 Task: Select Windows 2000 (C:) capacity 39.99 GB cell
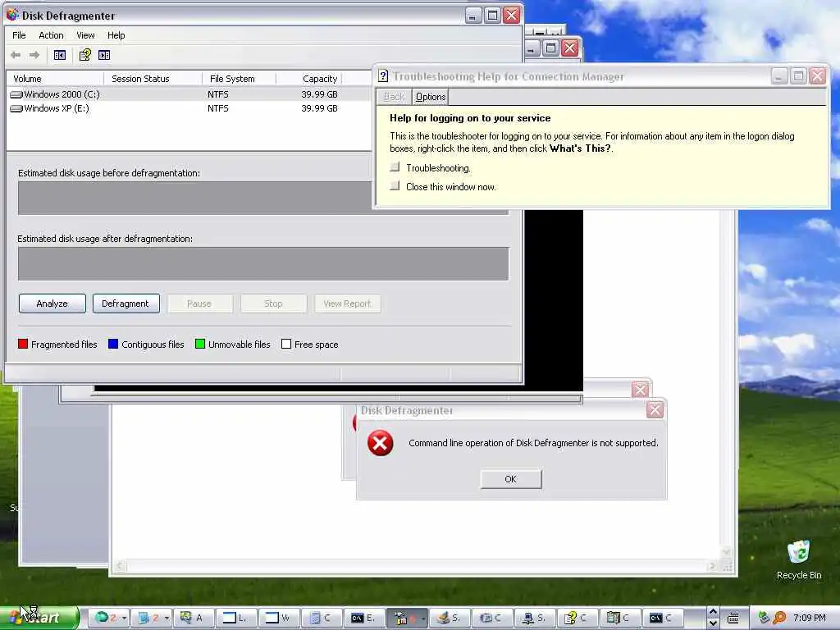[x=319, y=94]
